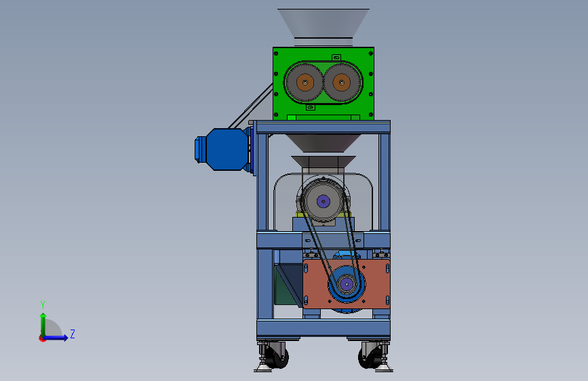Select the dark green discharge chute

pos(288,286)
